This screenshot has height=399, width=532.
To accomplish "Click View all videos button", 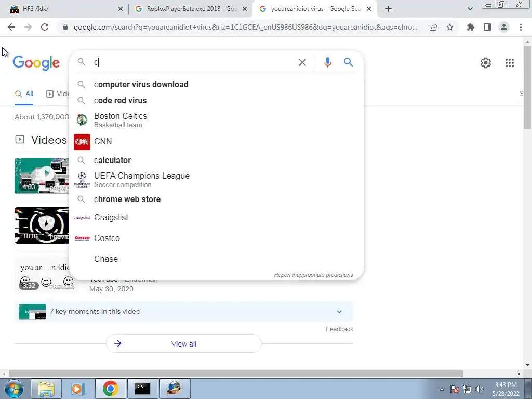I will click(x=183, y=344).
